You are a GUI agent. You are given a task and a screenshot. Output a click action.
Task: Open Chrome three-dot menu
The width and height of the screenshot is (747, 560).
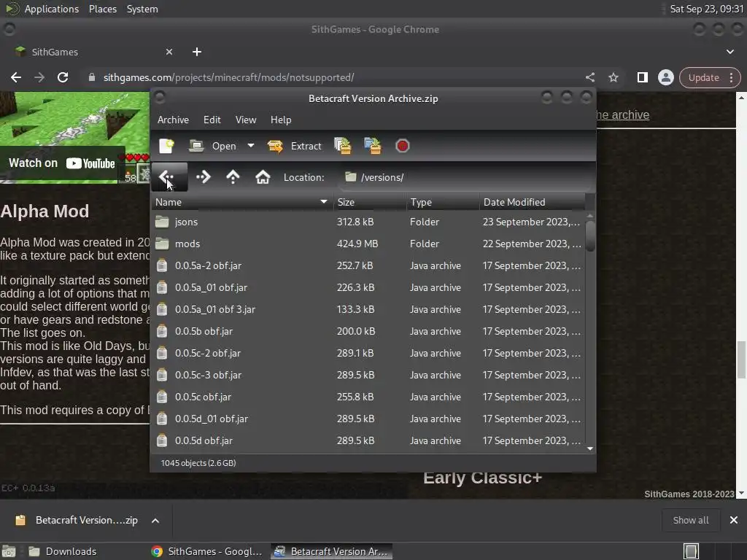click(731, 77)
